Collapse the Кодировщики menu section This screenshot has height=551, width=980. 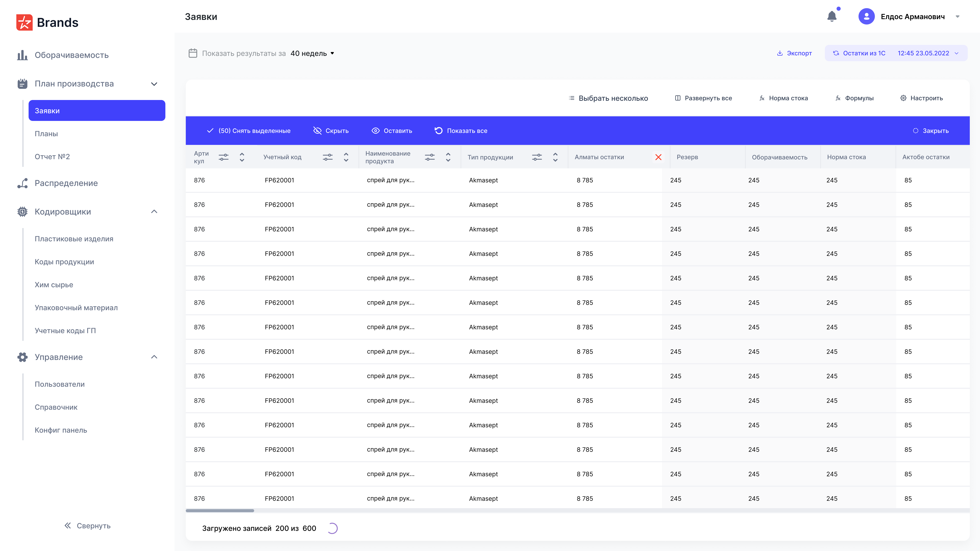(x=154, y=211)
